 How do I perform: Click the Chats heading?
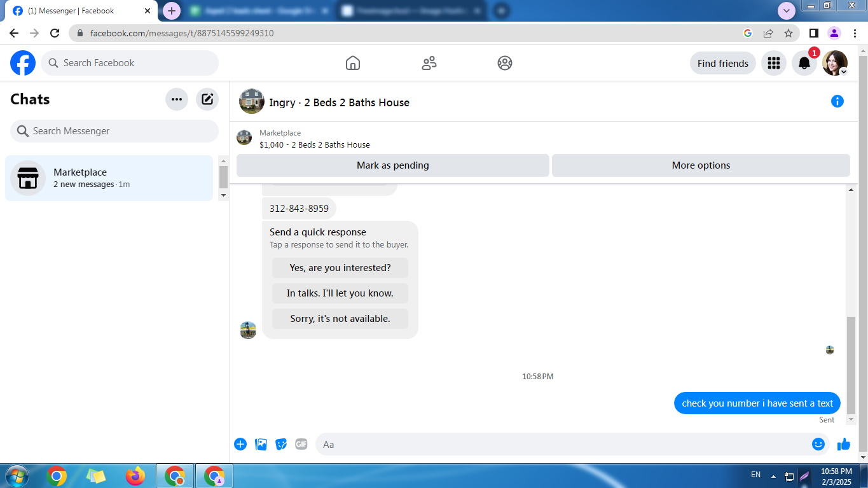pyautogui.click(x=30, y=99)
